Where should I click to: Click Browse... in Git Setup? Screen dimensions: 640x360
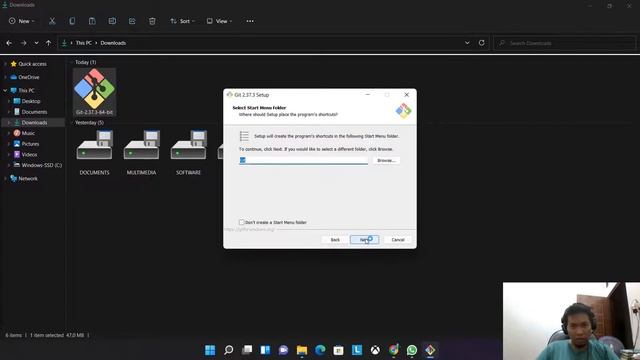(386, 160)
